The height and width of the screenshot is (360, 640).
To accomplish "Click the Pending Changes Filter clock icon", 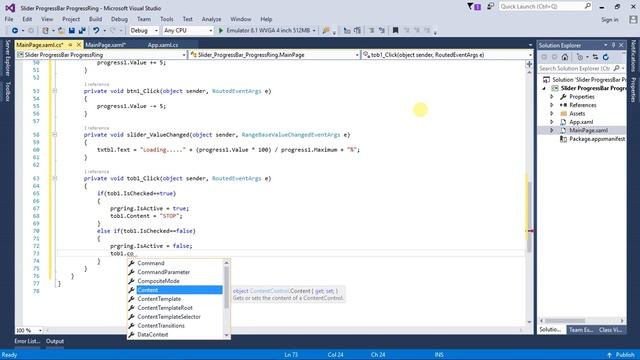I will pyautogui.click(x=580, y=57).
